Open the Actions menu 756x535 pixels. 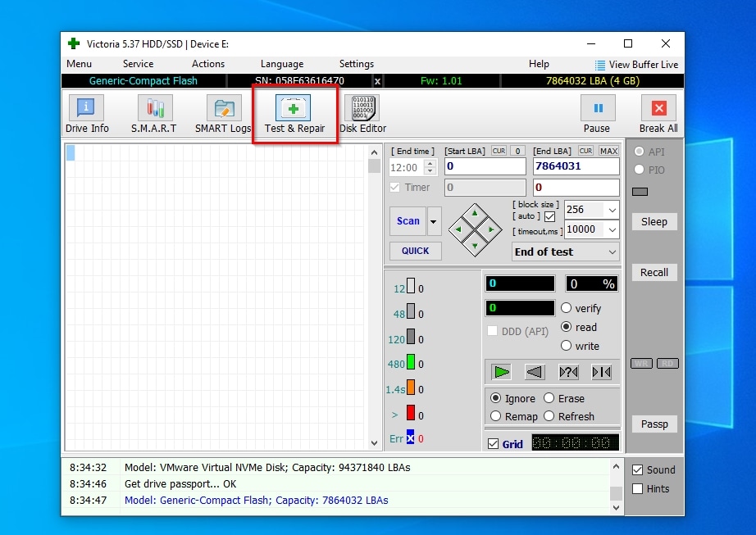[x=207, y=64]
